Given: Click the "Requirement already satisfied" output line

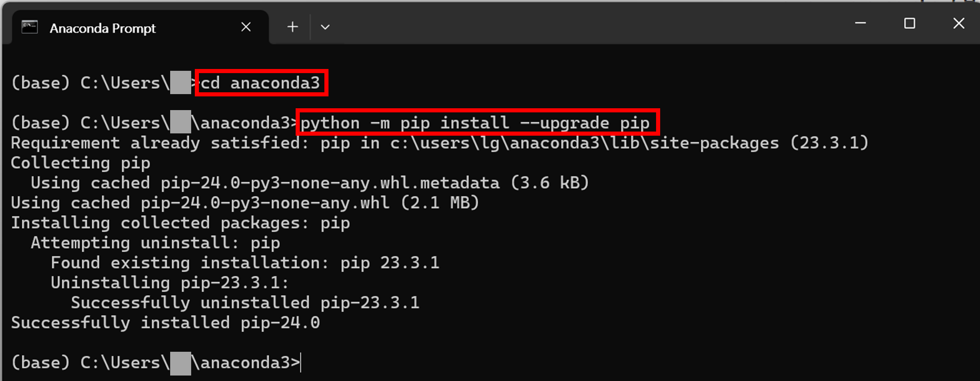Looking at the screenshot, I should click(440, 143).
